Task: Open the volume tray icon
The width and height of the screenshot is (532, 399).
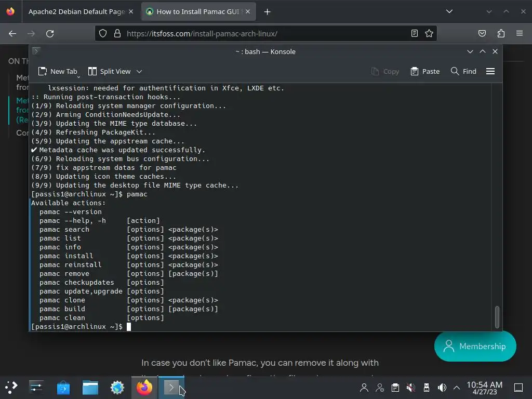Action: (x=442, y=388)
